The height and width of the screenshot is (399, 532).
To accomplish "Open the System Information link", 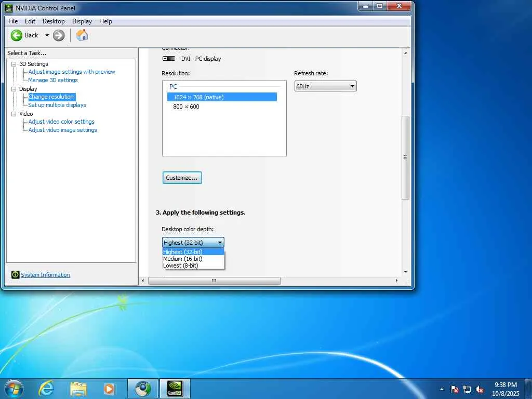I will [46, 275].
